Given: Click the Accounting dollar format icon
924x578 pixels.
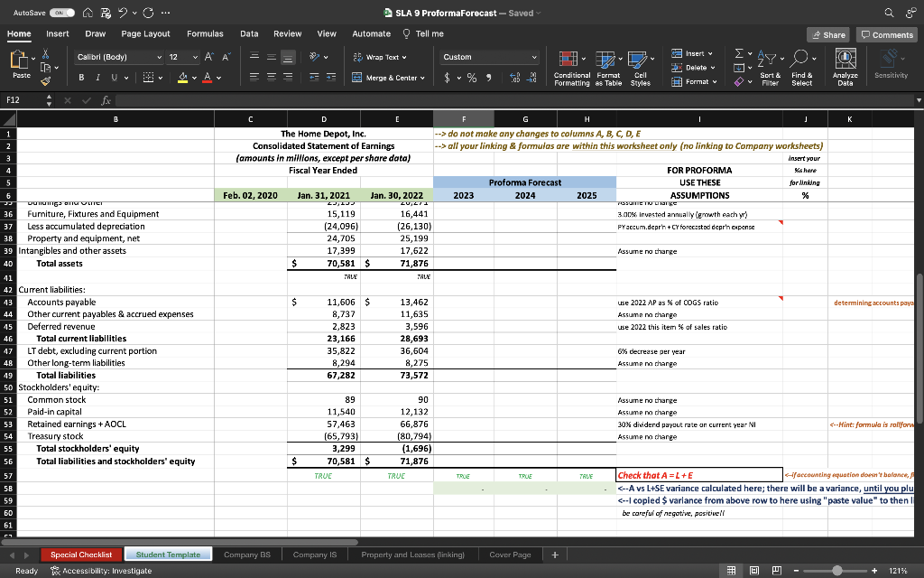Looking at the screenshot, I should pyautogui.click(x=447, y=78).
